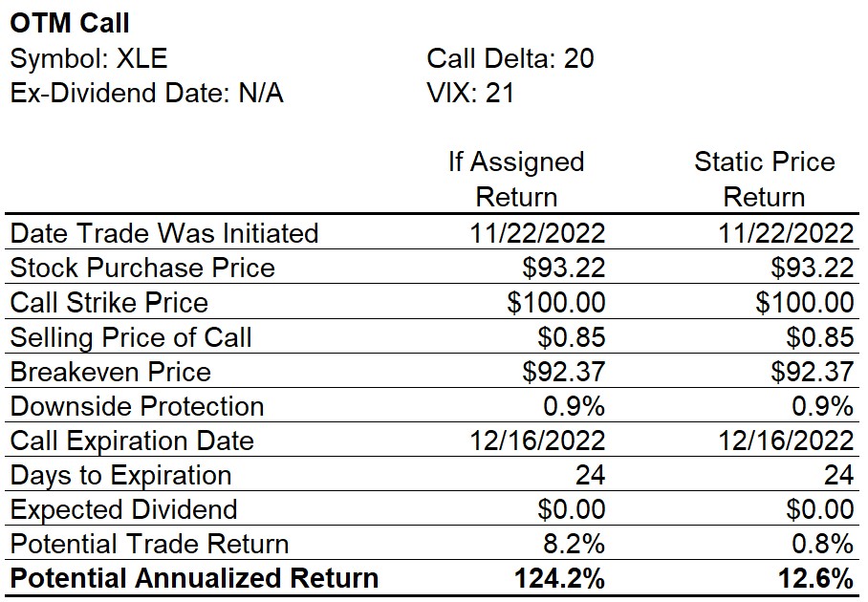This screenshot has width=868, height=602.
Task: Click the 124.2% annualized return value
Action: (559, 579)
